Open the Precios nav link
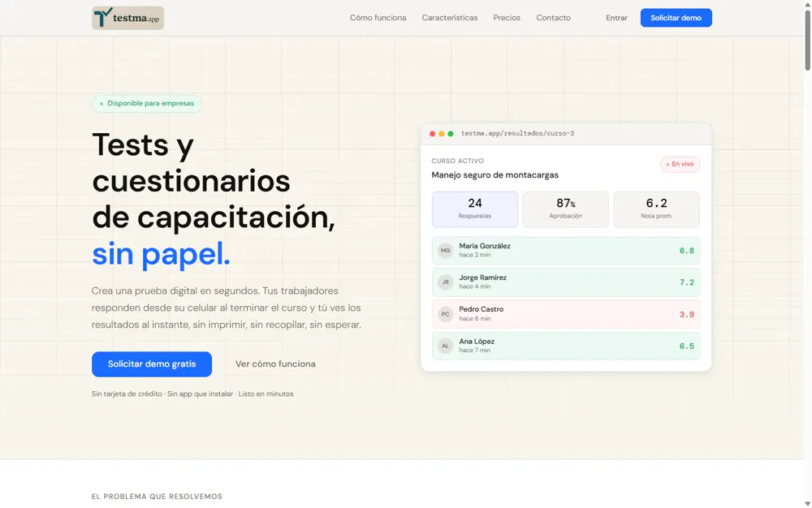Viewport: 812px width, 508px height. click(x=507, y=18)
